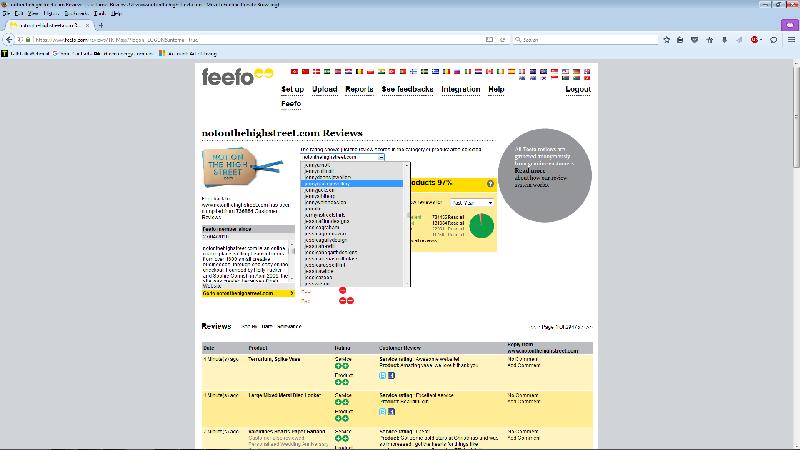Click the Product column header
Image resolution: width=800 pixels, height=450 pixels.
258,348
